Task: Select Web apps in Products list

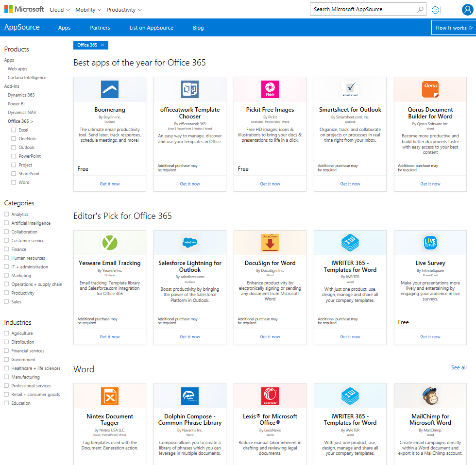Action: pyautogui.click(x=17, y=69)
